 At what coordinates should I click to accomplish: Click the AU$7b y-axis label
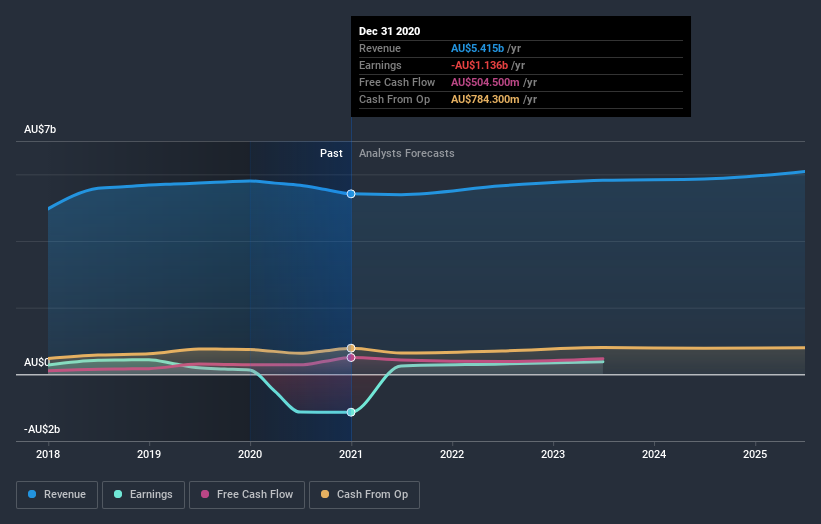coord(40,129)
